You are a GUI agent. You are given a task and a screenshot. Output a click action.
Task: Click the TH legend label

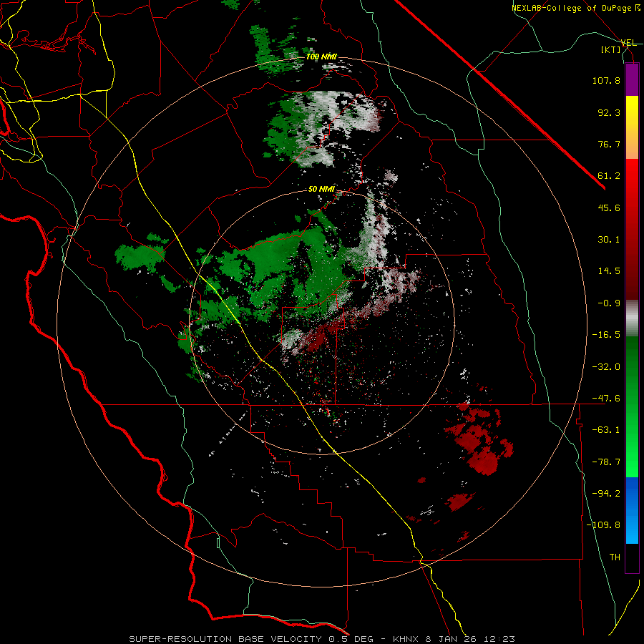615,557
